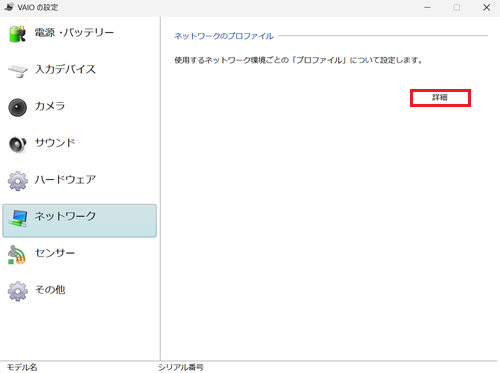Click the VAIO title bar app icon
The height and width of the screenshot is (373, 500).
point(9,7)
